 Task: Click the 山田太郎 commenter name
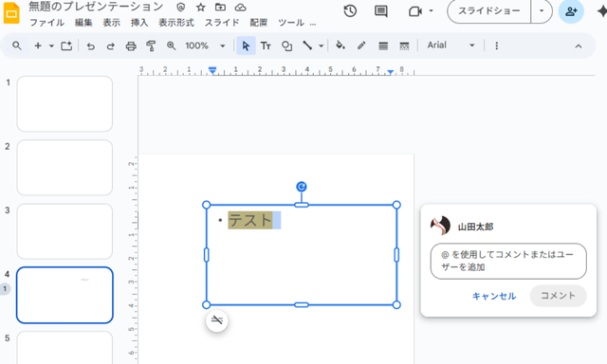(x=475, y=227)
